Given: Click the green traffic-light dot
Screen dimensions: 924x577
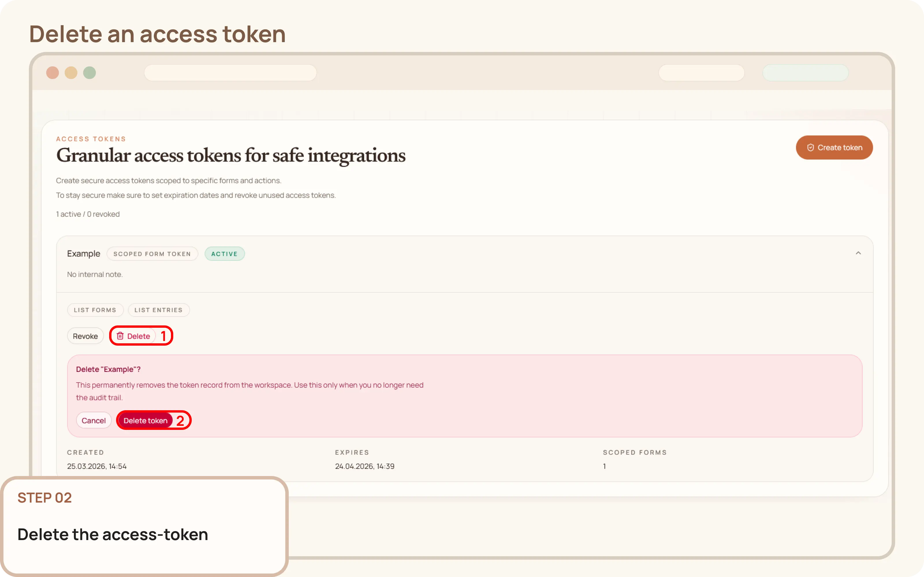Looking at the screenshot, I should tap(90, 72).
